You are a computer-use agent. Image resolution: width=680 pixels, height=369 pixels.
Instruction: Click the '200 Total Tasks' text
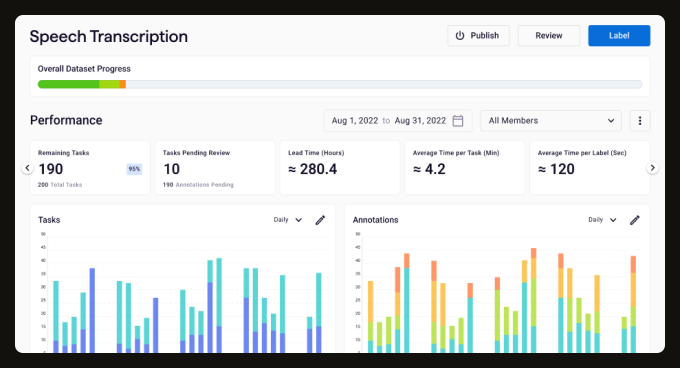[x=60, y=185]
